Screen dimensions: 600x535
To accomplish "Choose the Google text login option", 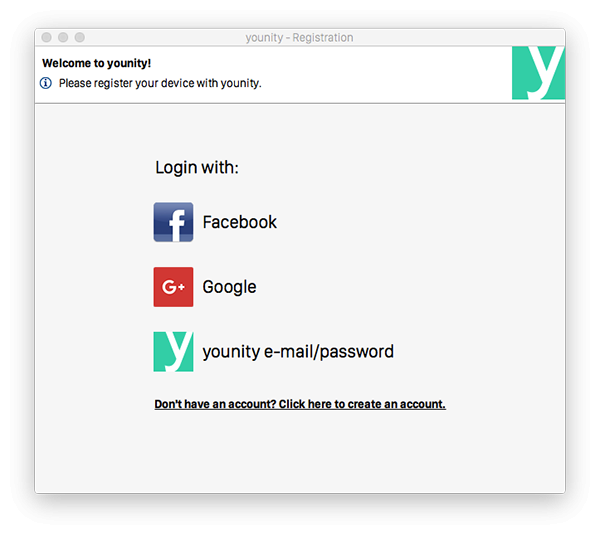I will pos(229,287).
